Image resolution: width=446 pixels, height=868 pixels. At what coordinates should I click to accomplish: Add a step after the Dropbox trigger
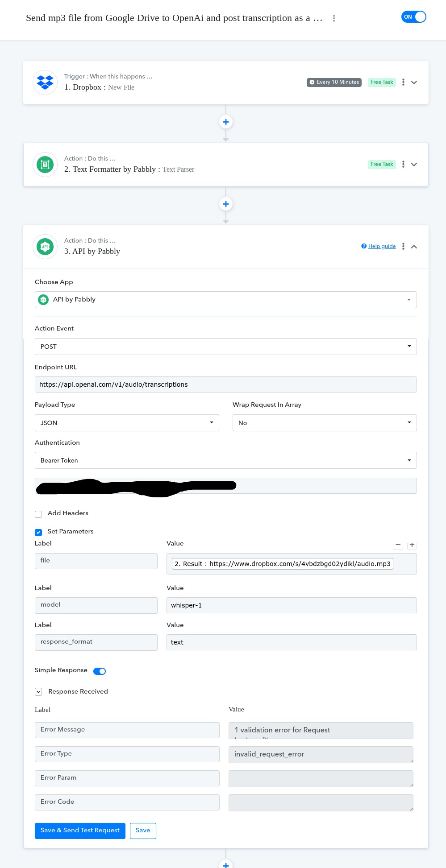pos(226,122)
